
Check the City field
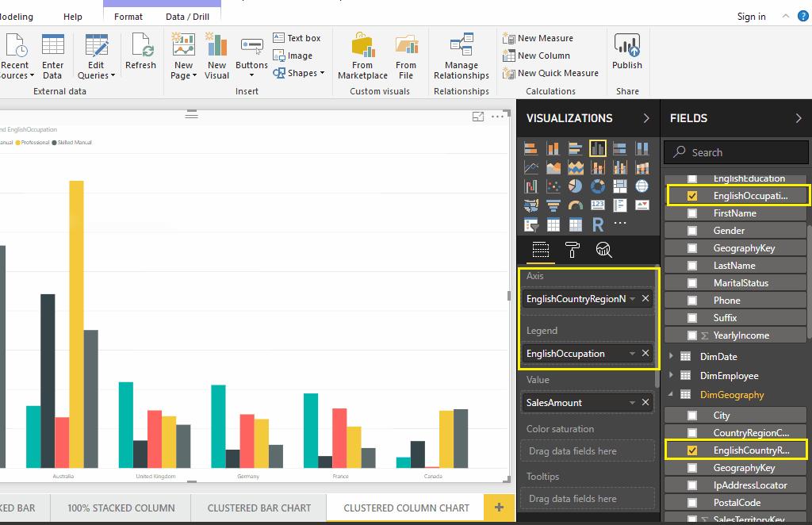click(691, 416)
